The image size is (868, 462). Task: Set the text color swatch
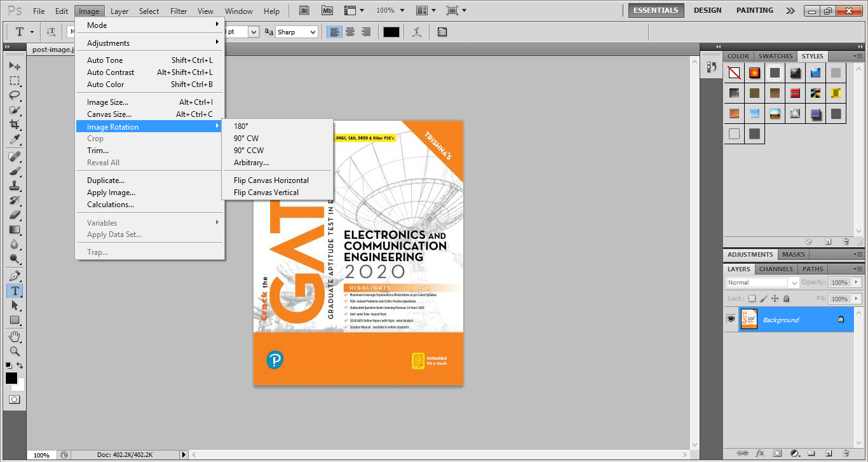pos(391,32)
